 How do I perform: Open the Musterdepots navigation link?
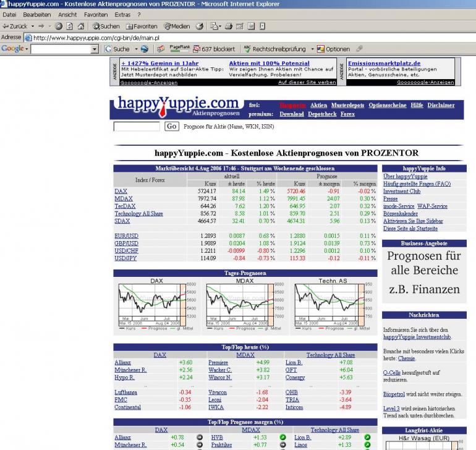pos(347,105)
